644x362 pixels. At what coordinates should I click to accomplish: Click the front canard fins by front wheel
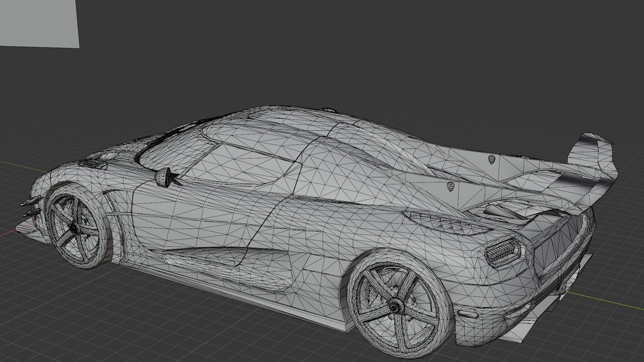tap(31, 207)
